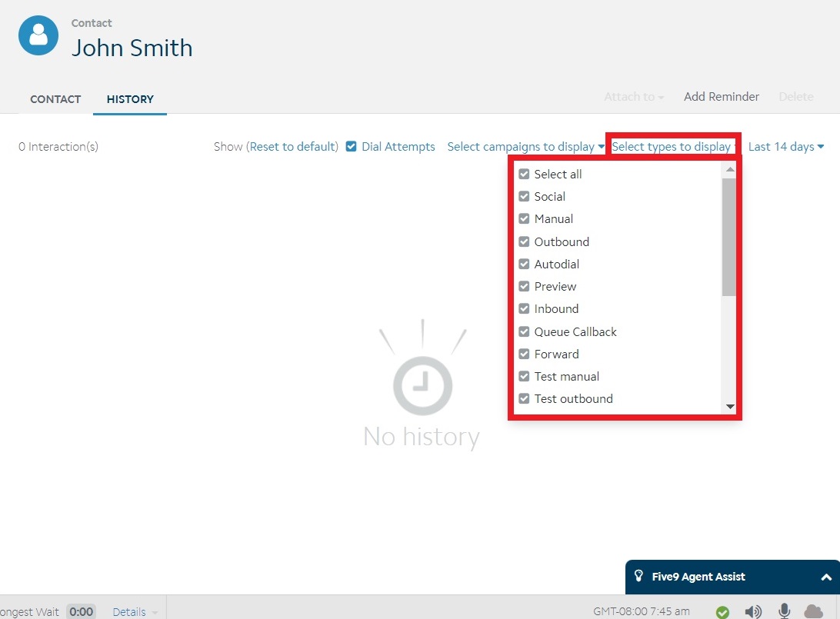Toggle the Dial Attempts checkbox
Screen dimensions: 840x619
[x=351, y=146]
